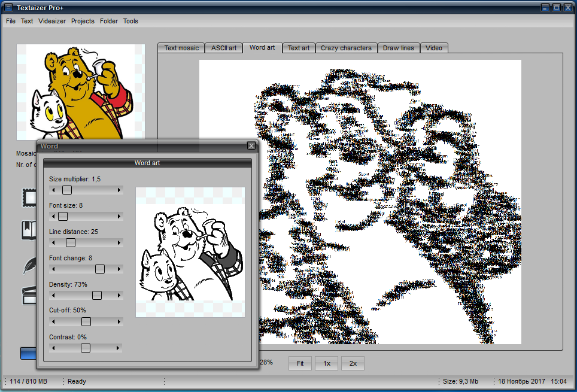577x392 pixels.
Task: Set zoom to 2x
Action: 353,363
